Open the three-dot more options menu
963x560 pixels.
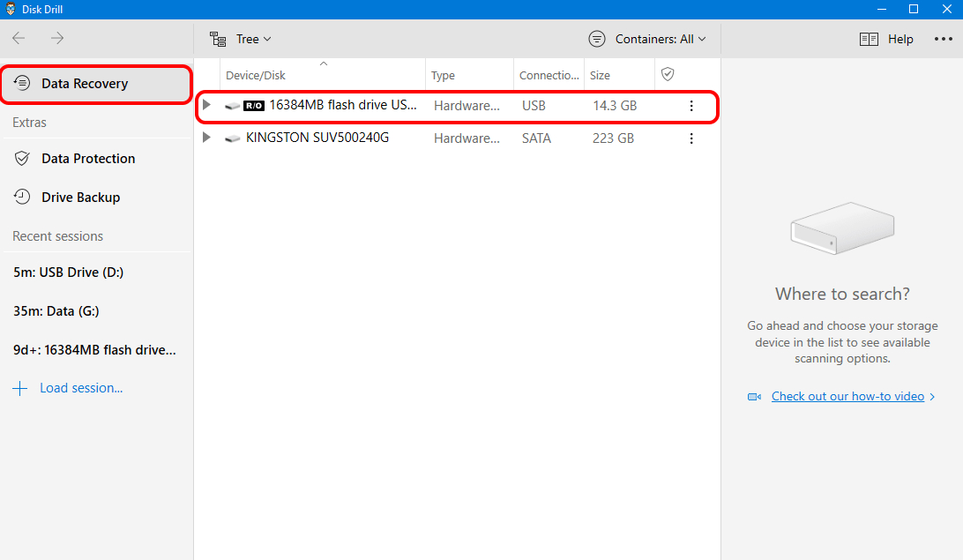tap(943, 39)
